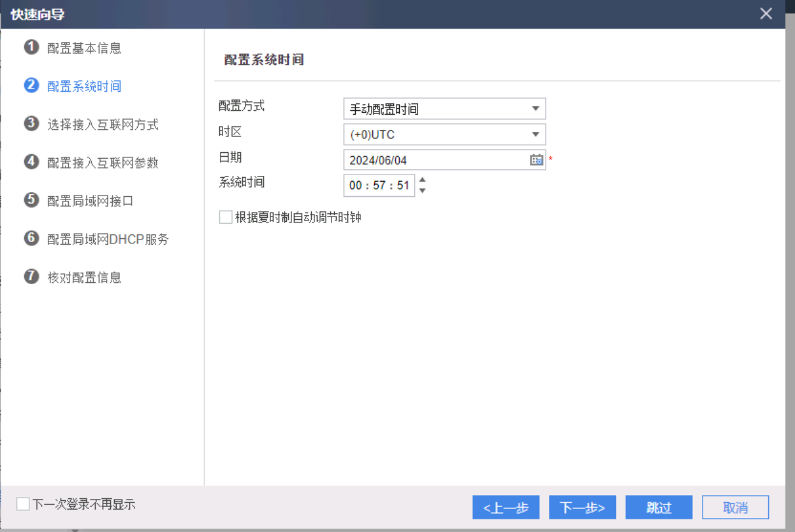Close the 快速向导 dialog with X
795x532 pixels.
pyautogui.click(x=766, y=13)
